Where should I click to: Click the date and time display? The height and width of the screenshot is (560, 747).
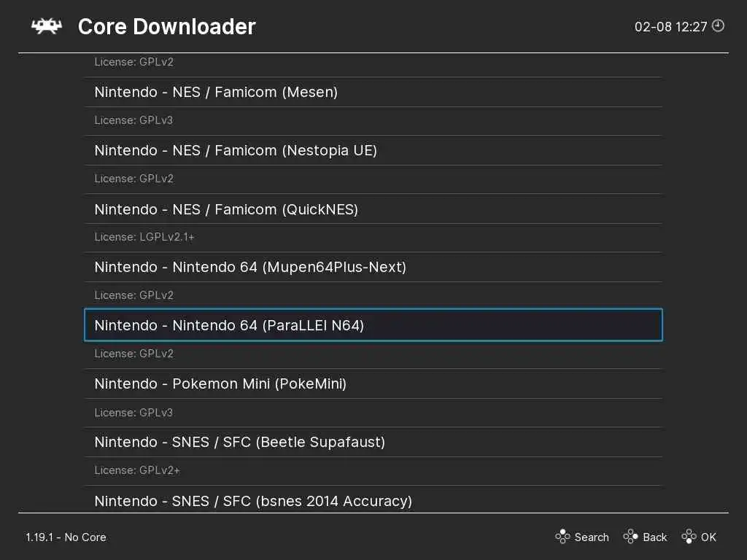671,27
